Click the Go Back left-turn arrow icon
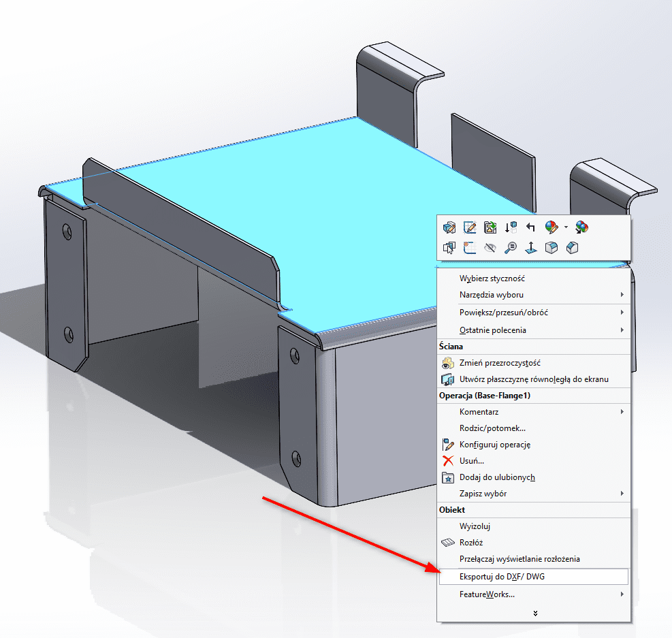 (531, 227)
